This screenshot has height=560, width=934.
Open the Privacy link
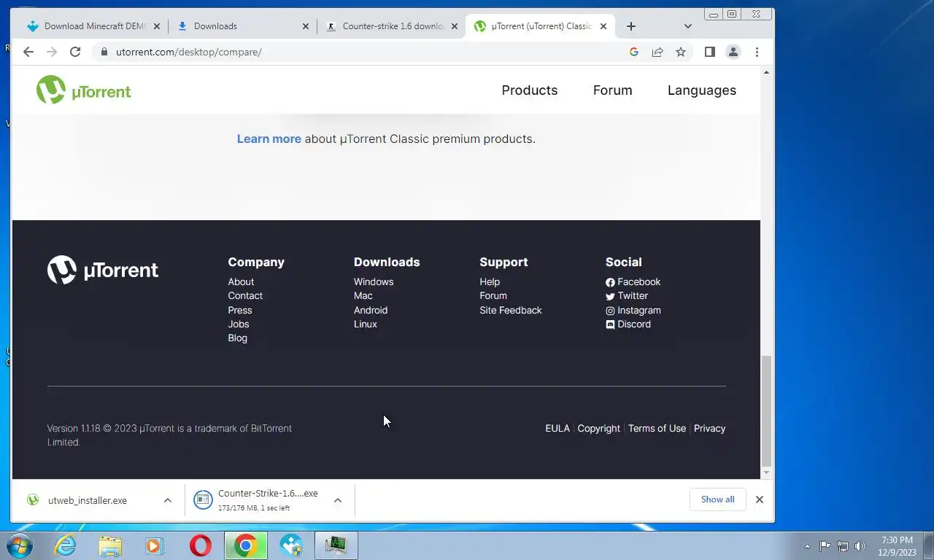coord(709,428)
